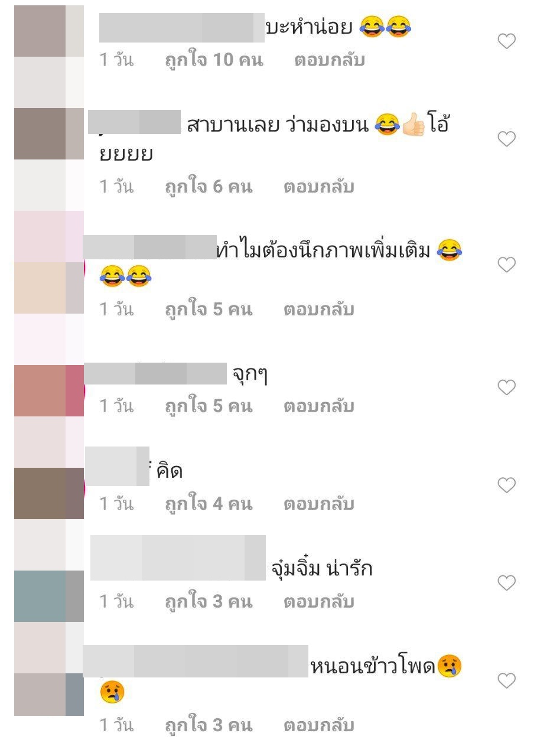Like the comment 'ทำไมต้องนึกภาพเพิ่มเติม'
Viewport: 550px width, 756px height.
[507, 265]
